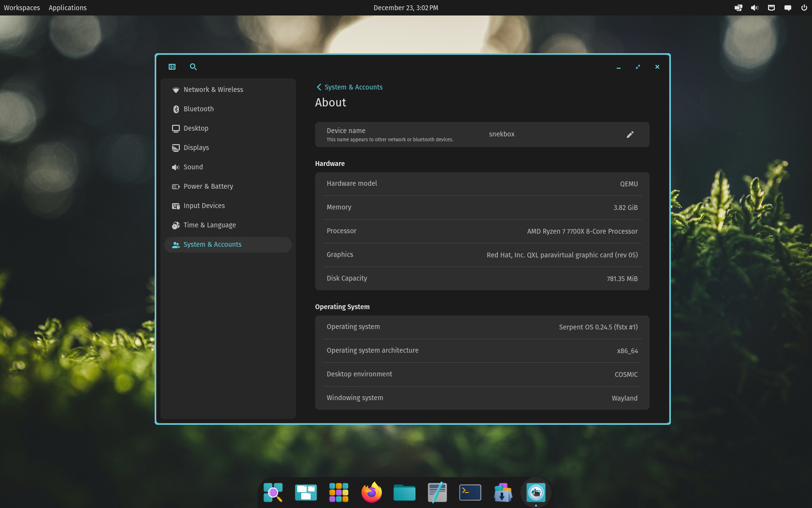Click the Disk Capacity label
Image resolution: width=812 pixels, height=508 pixels.
tap(347, 278)
